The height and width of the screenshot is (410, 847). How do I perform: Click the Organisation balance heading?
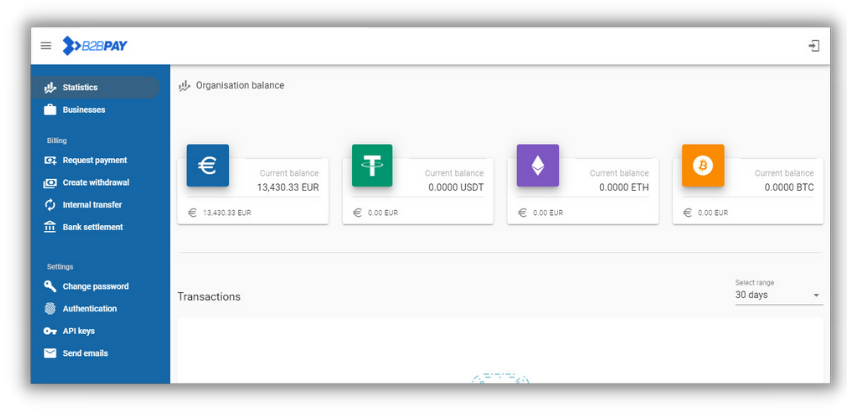240,85
